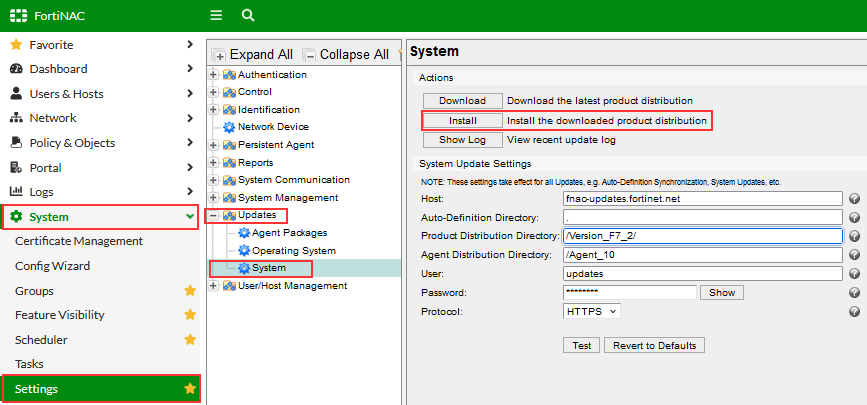This screenshot has height=405, width=867.
Task: Click the star next to Groups
Action: coord(190,291)
